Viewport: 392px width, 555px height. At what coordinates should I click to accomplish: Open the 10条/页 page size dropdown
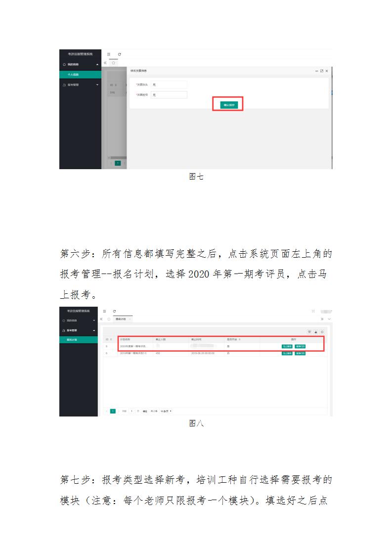coord(166,411)
